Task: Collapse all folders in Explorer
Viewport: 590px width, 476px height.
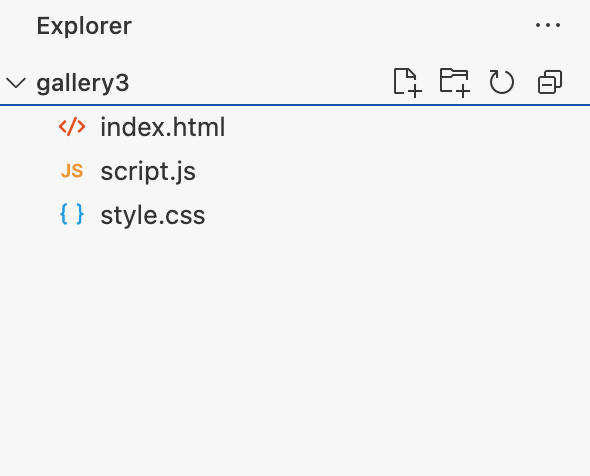Action: [550, 82]
